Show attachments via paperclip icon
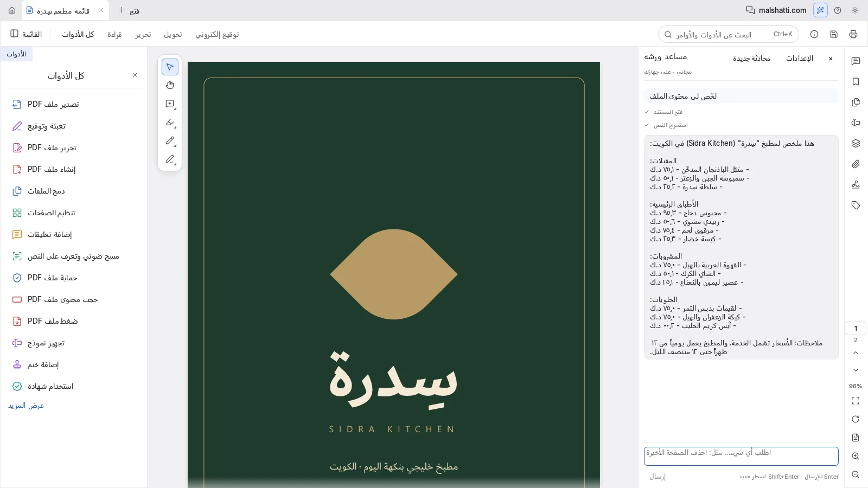Screen dimensions: 868x488 pos(856,164)
